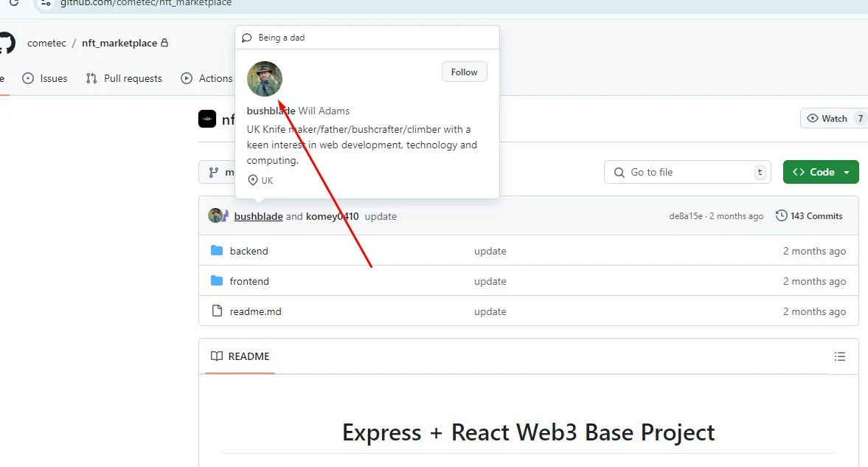This screenshot has height=467, width=868.
Task: Open the komey0410 commit author link
Action: click(332, 217)
